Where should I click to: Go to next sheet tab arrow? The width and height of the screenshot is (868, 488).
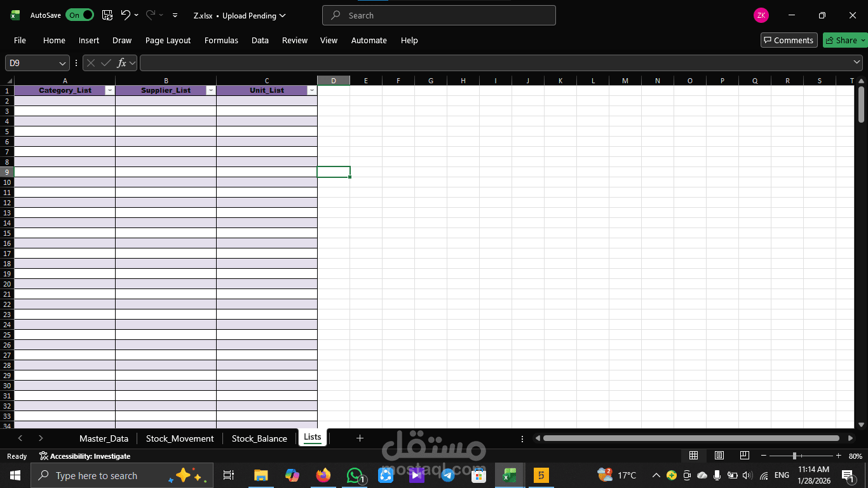tap(41, 438)
